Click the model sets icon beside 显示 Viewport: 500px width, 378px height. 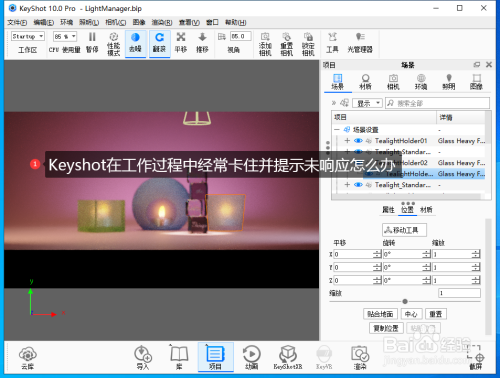344,103
